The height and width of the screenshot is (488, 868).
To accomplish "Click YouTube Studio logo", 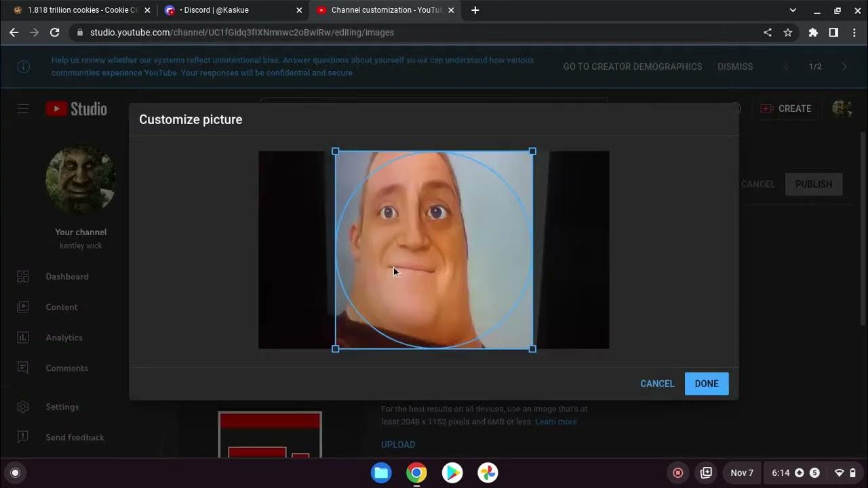I will pos(76,108).
